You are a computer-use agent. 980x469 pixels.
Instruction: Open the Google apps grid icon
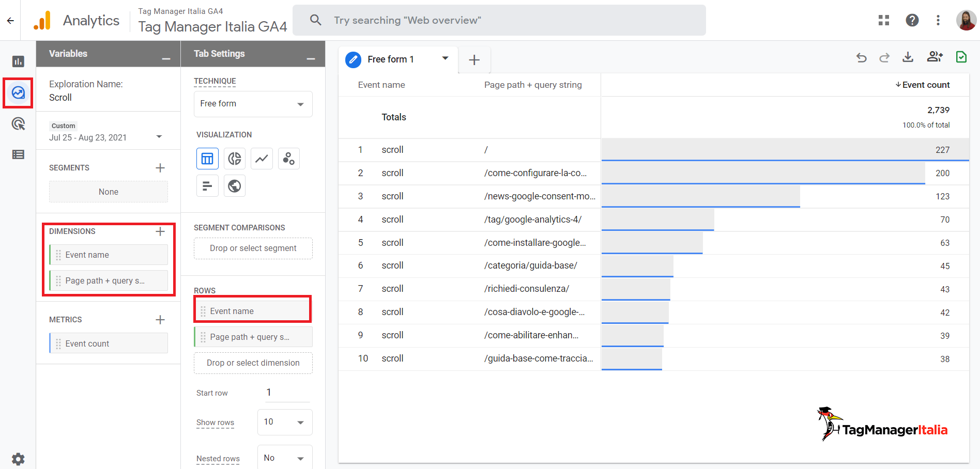tap(884, 20)
